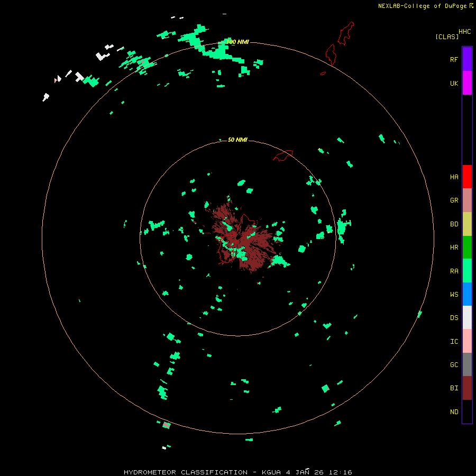Select the BD yellow legend swatch
This screenshot has width=476, height=476.
pos(467,224)
